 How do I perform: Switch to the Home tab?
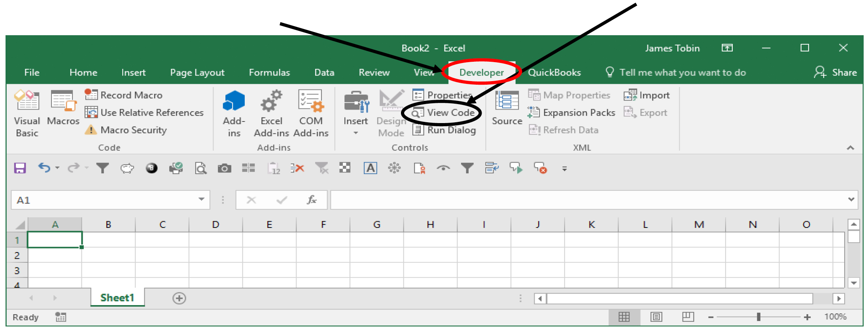pos(83,72)
